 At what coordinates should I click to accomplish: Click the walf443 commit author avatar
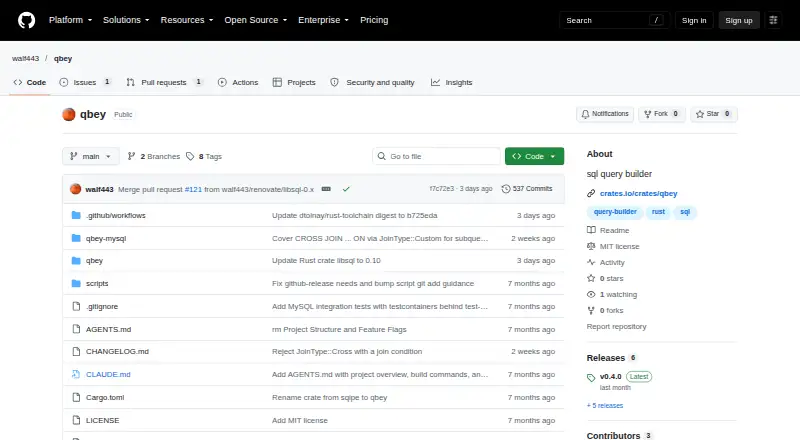coord(76,189)
